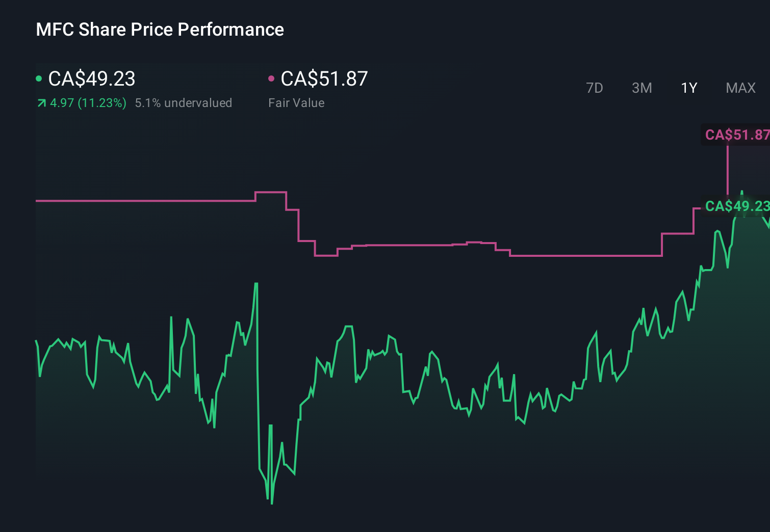Viewport: 770px width, 532px height.
Task: Click the CA$49.23 share price marker label
Action: (737, 206)
